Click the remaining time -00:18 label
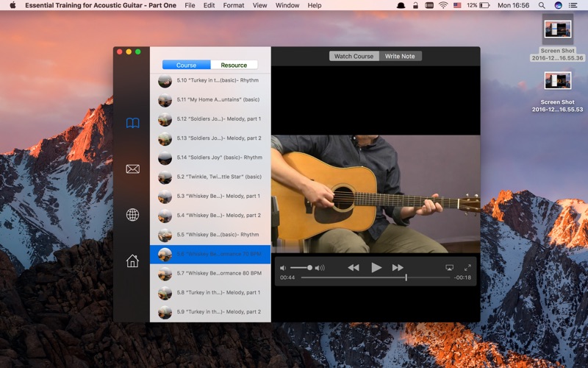This screenshot has height=368, width=588. click(462, 277)
